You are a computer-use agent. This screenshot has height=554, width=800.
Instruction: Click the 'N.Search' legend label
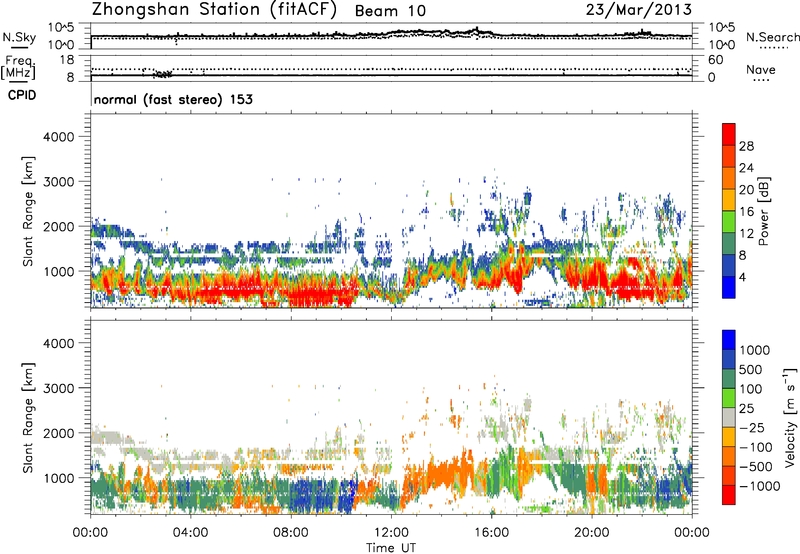click(x=772, y=37)
